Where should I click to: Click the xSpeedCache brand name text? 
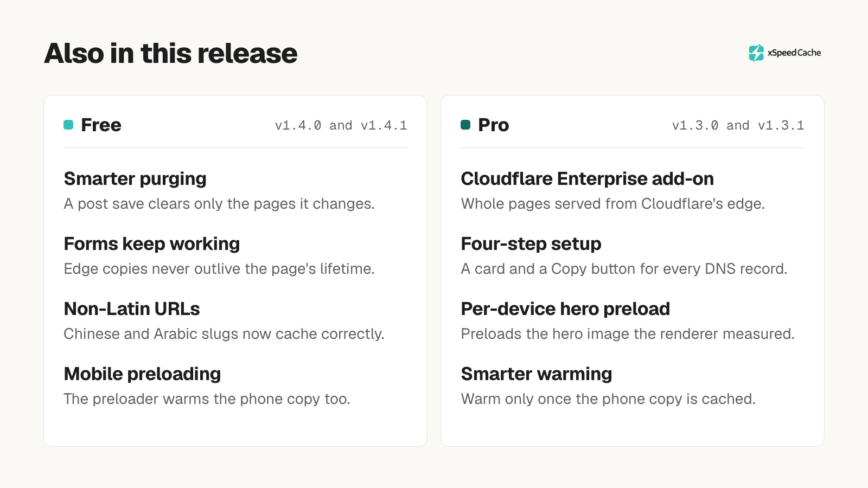pyautogui.click(x=794, y=53)
